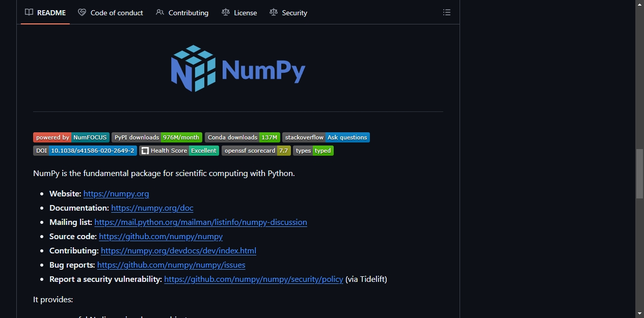
Task: Open the README tab
Action: pos(45,13)
